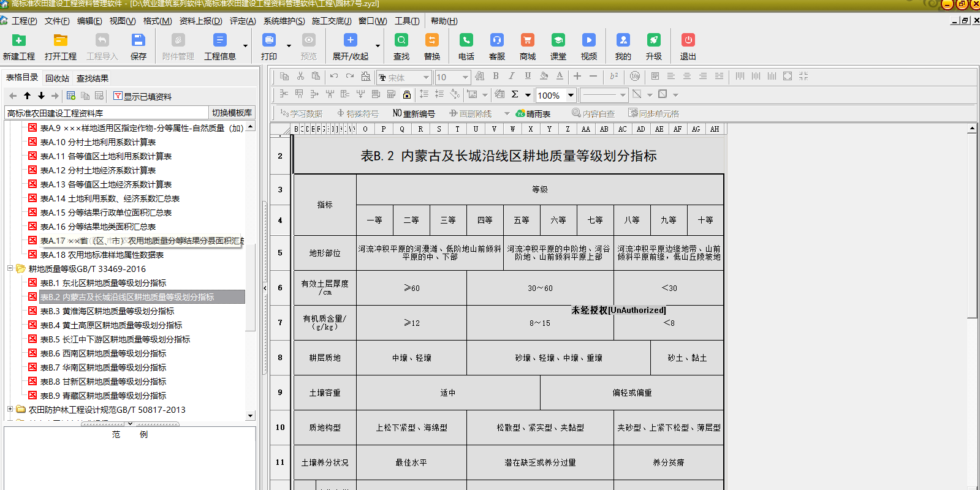Click the 切换模板库 button
Screen dimensions: 980x490
pos(232,113)
